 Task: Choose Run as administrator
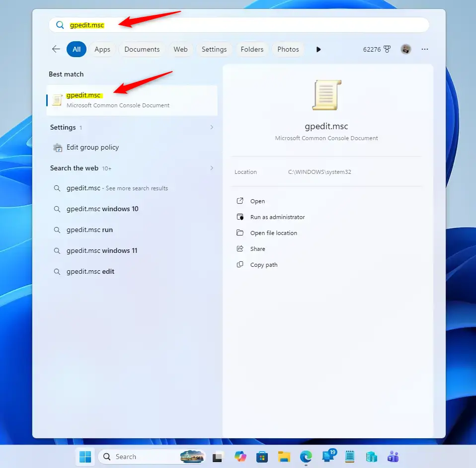click(277, 217)
